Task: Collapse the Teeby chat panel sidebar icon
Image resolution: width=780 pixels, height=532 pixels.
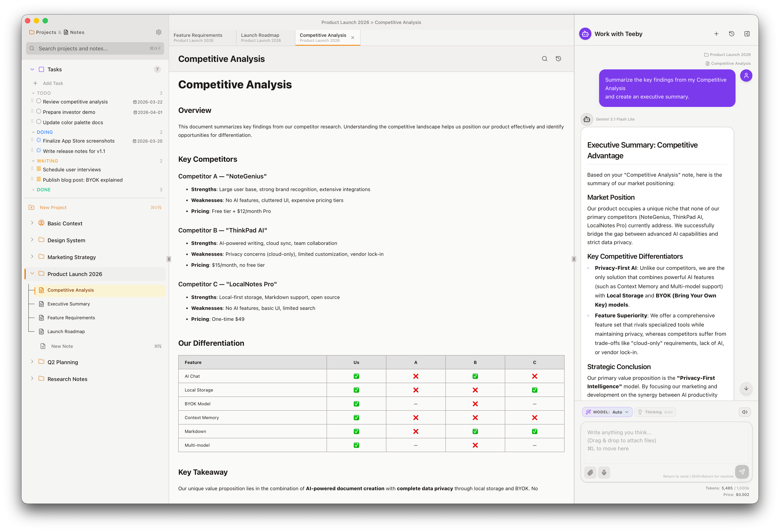Action: click(x=747, y=34)
